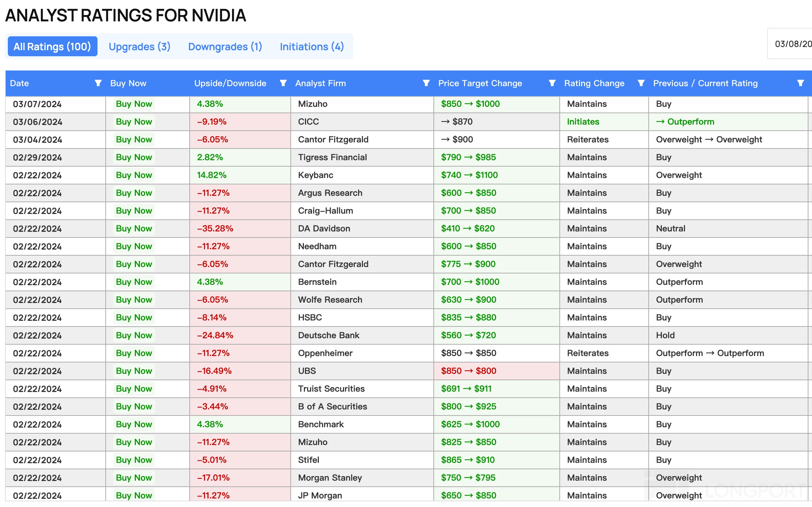Click the Previous / Current Rating filter icon
The width and height of the screenshot is (812, 507).
point(800,83)
